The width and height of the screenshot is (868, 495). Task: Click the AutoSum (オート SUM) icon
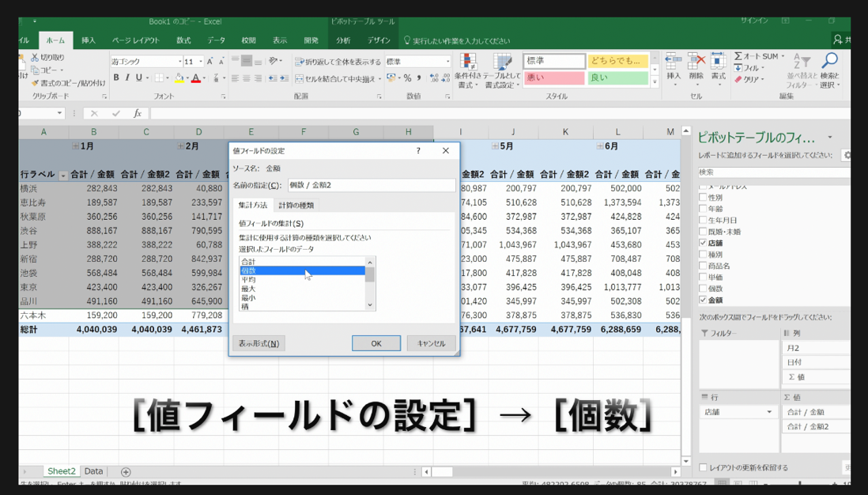tap(738, 56)
